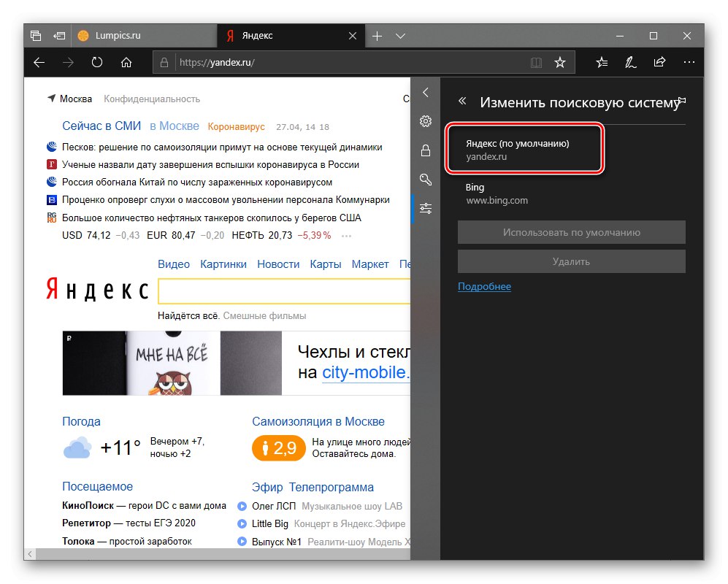Click the Использовать по умолчанию button
The width and height of the screenshot is (728, 584).
pos(571,233)
